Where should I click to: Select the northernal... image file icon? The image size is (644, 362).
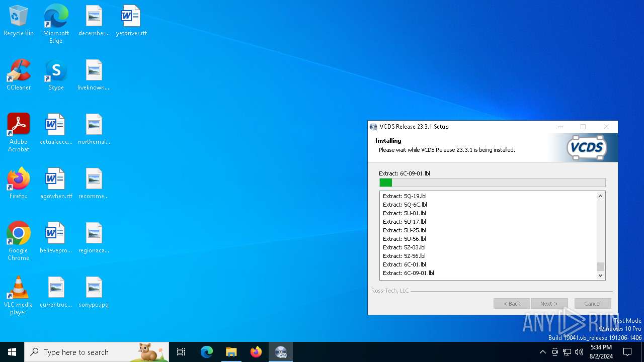point(94,130)
